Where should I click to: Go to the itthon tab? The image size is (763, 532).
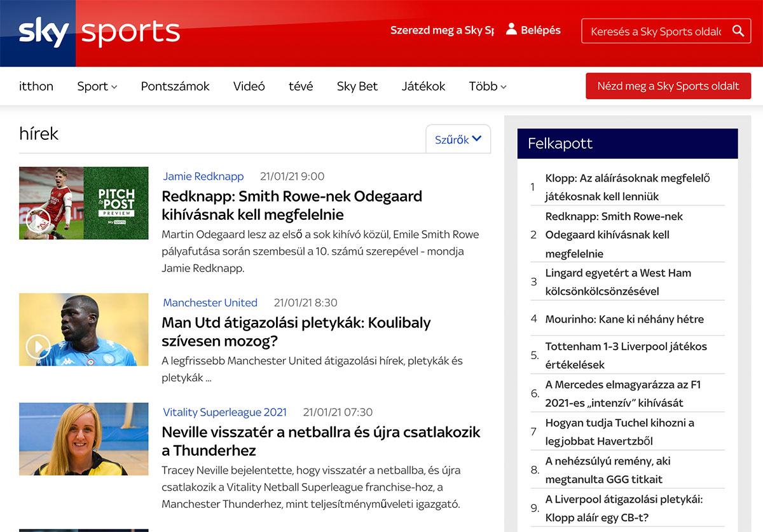point(36,86)
